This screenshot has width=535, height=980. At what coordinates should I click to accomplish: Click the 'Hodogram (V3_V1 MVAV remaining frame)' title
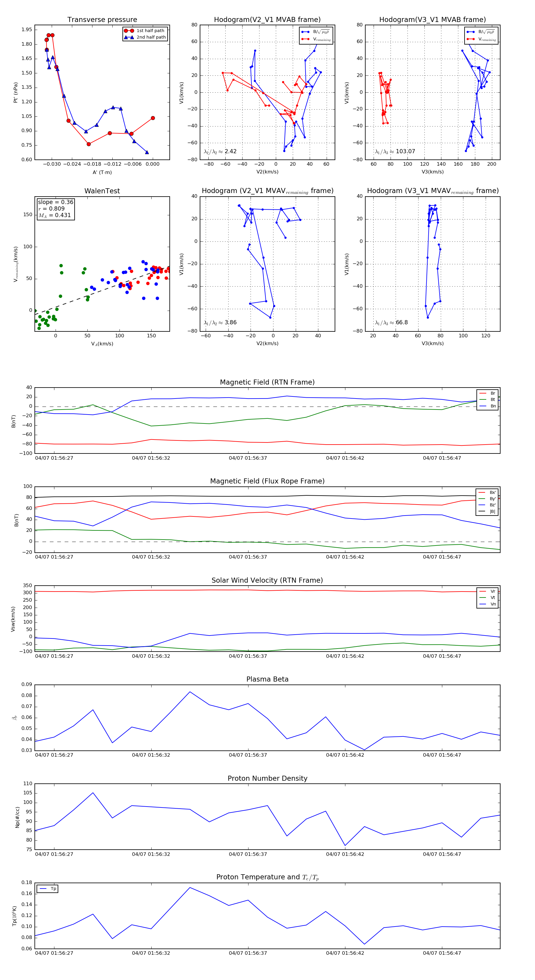pos(432,191)
